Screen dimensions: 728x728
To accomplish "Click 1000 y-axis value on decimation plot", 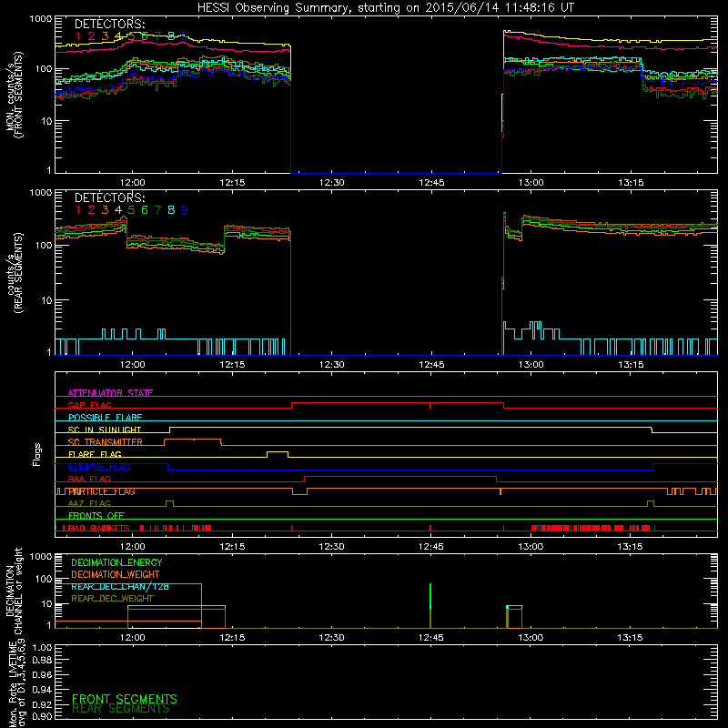I will click(x=40, y=557).
